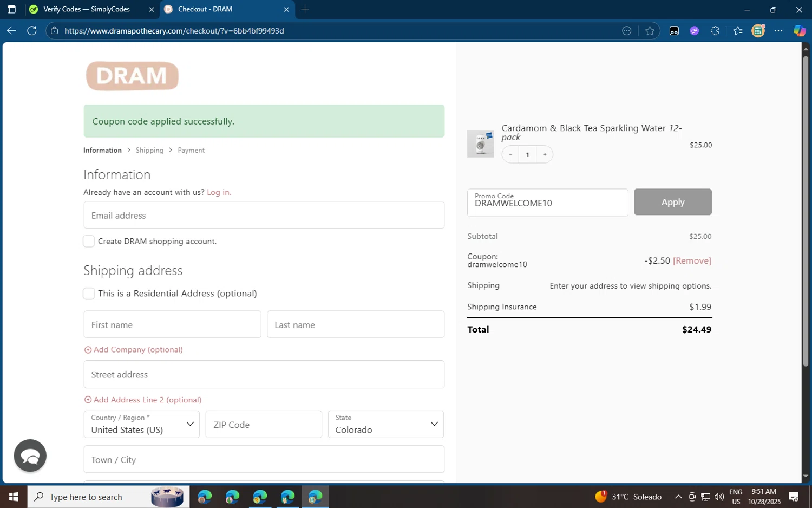Image resolution: width=812 pixels, height=508 pixels.
Task: Increase product quantity with plus button
Action: click(x=545, y=154)
